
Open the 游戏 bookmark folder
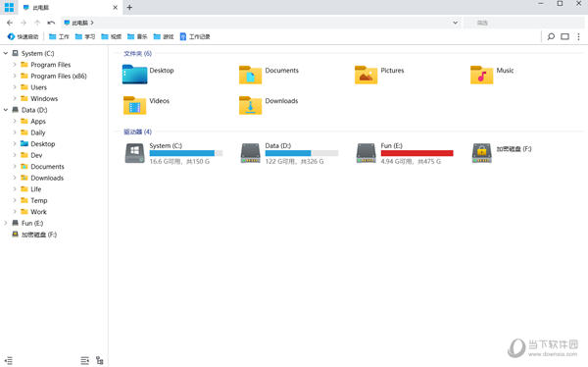tap(163, 36)
